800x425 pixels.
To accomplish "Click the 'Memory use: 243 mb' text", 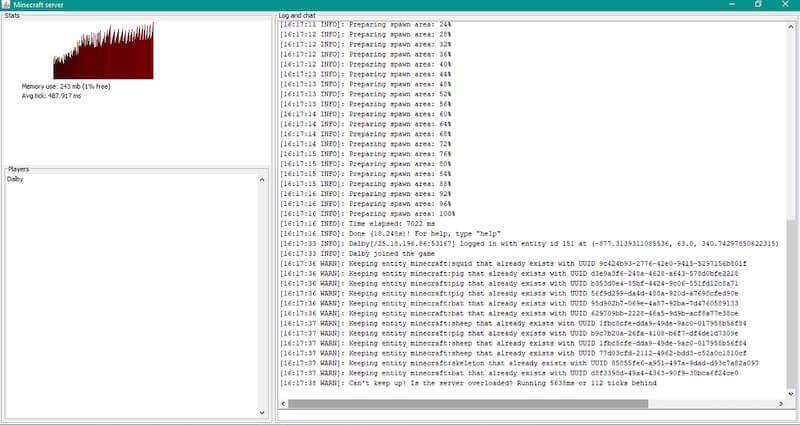I will [66, 87].
